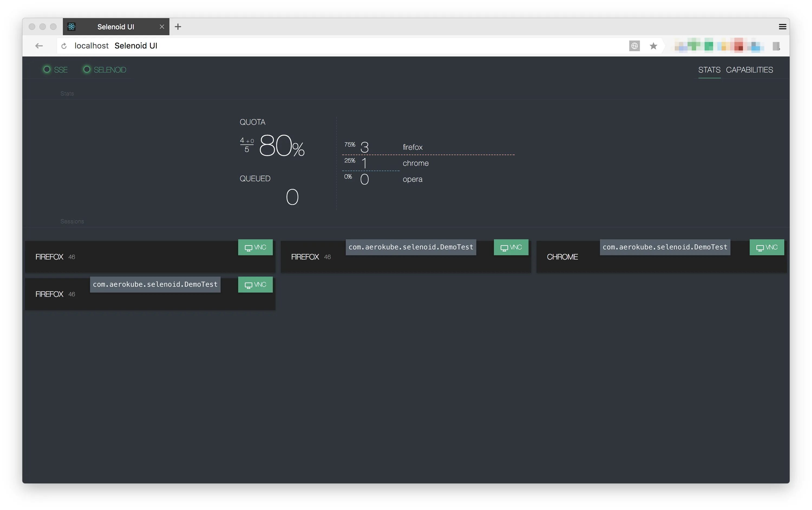Click the QUEUED counter showing zero
The width and height of the screenshot is (812, 510).
coord(292,197)
